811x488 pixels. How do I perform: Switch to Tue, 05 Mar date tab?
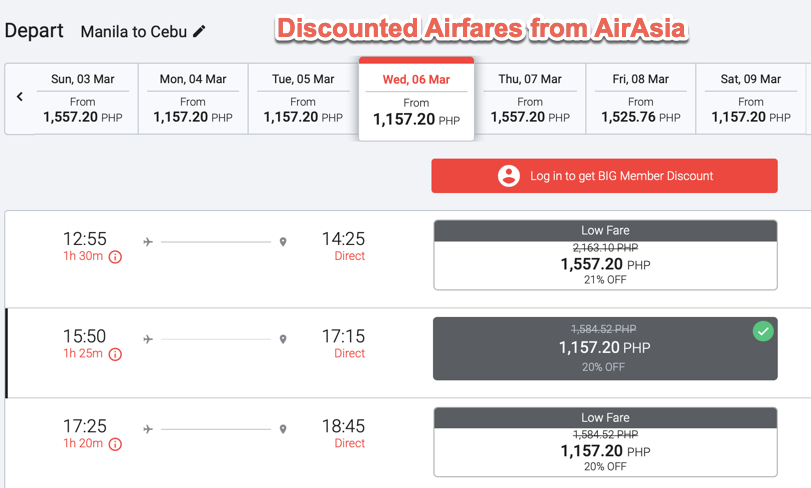(303, 99)
